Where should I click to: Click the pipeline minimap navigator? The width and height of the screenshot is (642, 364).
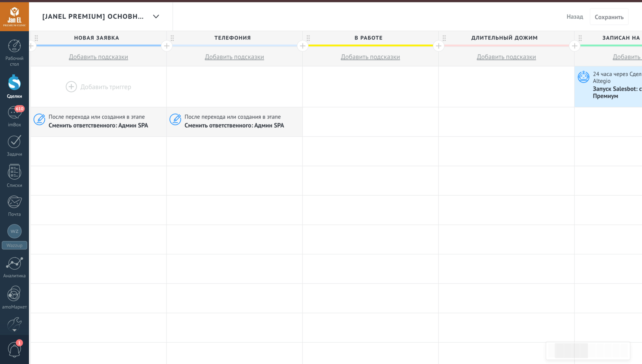coord(588,351)
